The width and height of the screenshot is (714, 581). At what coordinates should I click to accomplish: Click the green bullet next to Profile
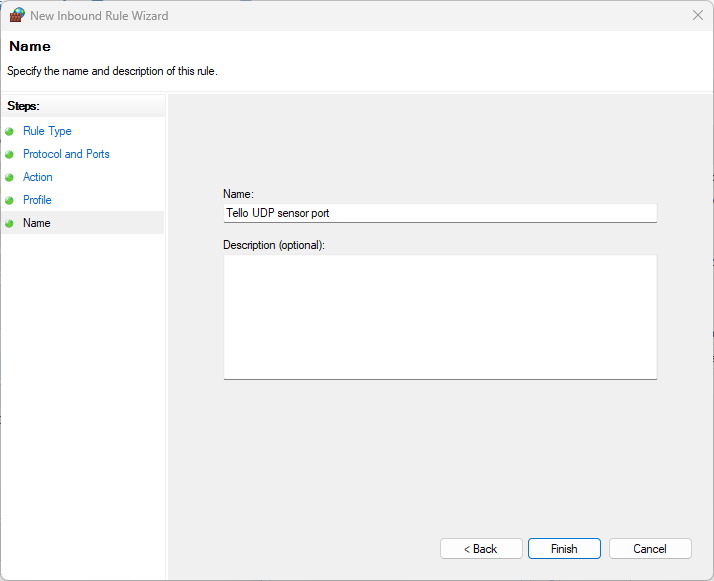coord(10,200)
